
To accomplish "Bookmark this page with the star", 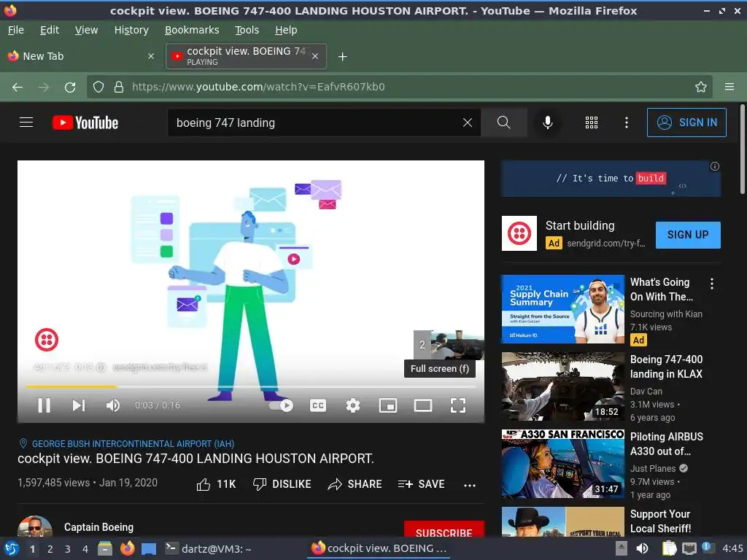I will [700, 87].
